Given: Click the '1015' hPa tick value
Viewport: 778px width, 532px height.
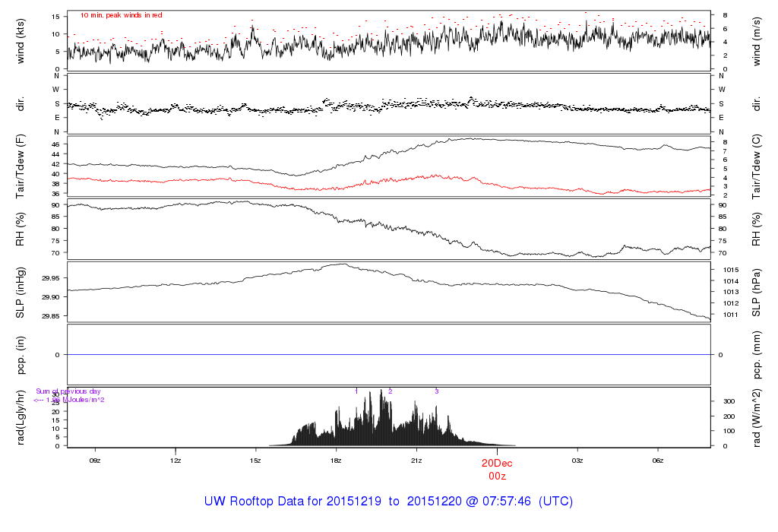Looking at the screenshot, I should tap(731, 270).
